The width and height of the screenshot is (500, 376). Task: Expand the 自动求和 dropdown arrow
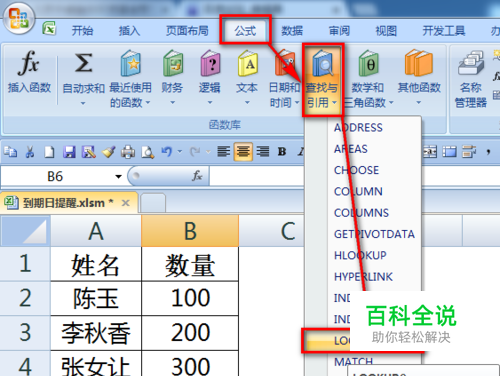[83, 104]
